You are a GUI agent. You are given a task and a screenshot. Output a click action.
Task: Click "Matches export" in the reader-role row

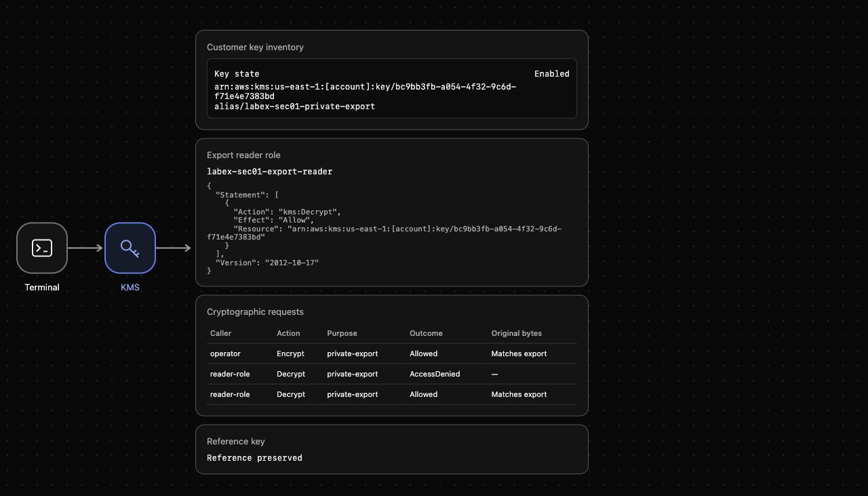coord(519,395)
